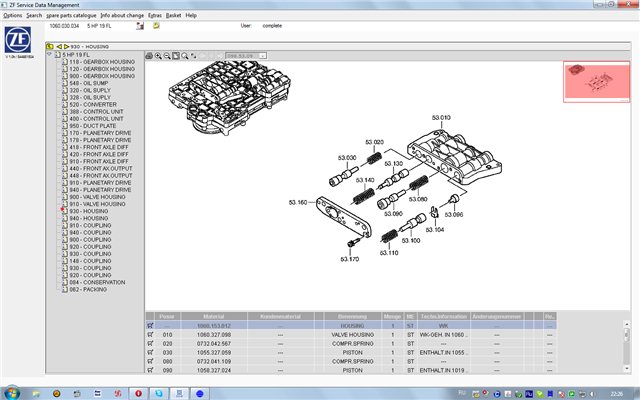
Task: Open Opera from the taskbar
Action: [x=138, y=393]
